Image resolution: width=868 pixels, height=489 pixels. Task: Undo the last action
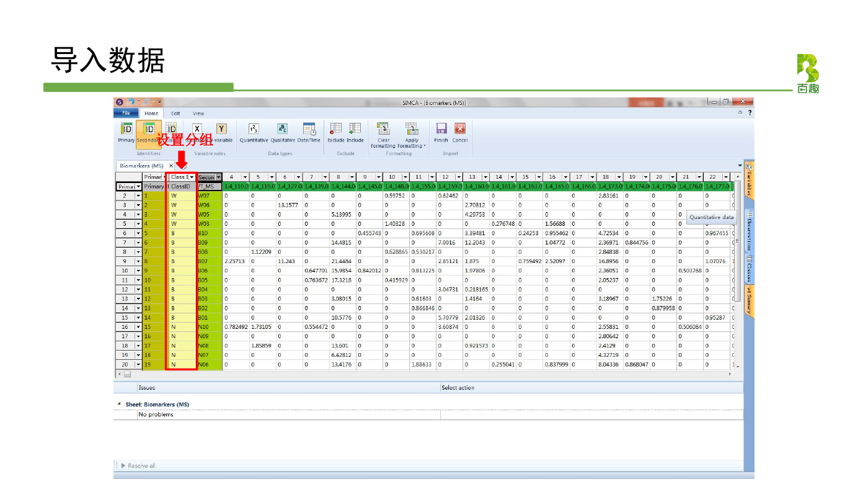(x=132, y=102)
